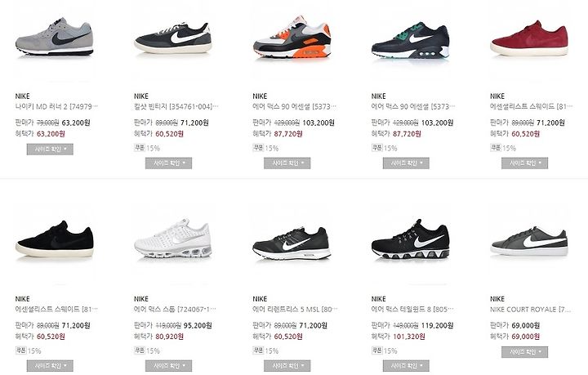This screenshot has width=588, height=375.
Task: Click the NIKE brand label above MD Runner 2
Action: tap(23, 96)
